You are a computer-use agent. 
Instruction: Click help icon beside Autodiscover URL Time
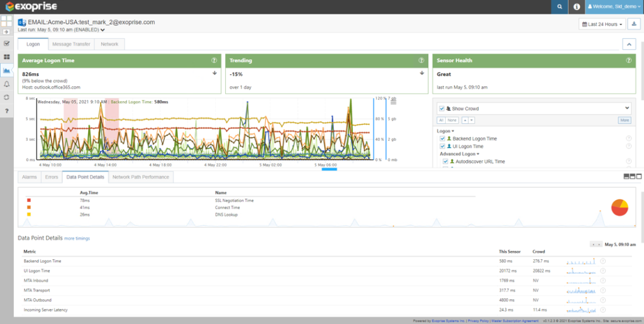click(628, 162)
